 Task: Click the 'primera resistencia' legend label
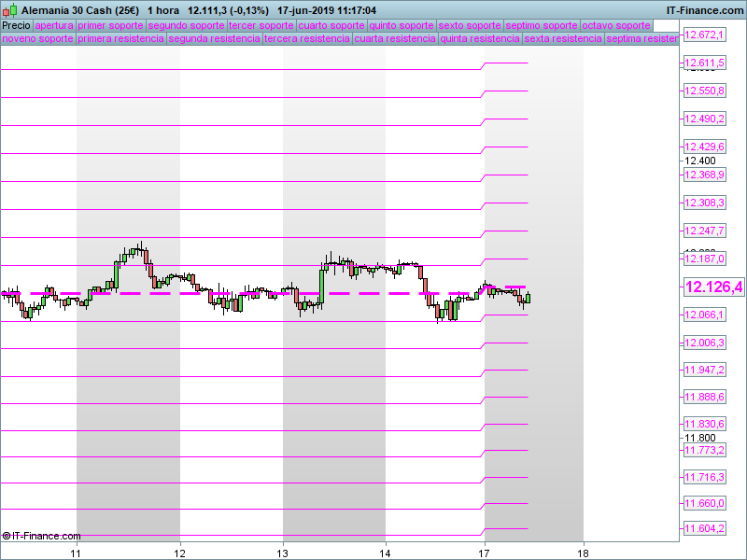coord(120,39)
